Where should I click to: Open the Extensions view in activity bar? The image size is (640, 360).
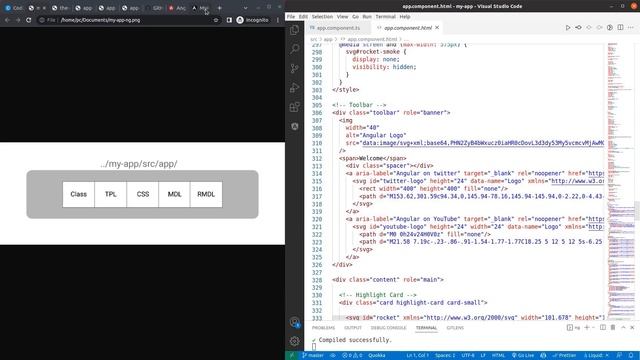click(x=294, y=107)
